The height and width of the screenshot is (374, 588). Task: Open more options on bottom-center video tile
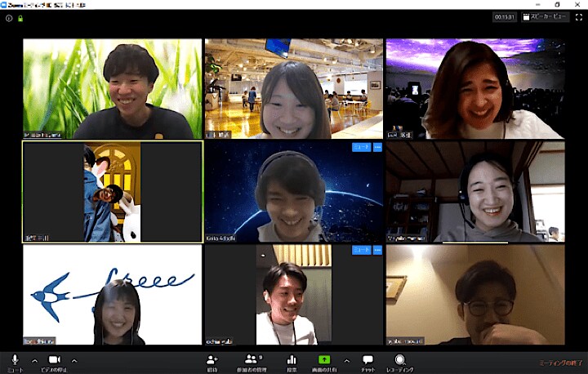[377, 251]
